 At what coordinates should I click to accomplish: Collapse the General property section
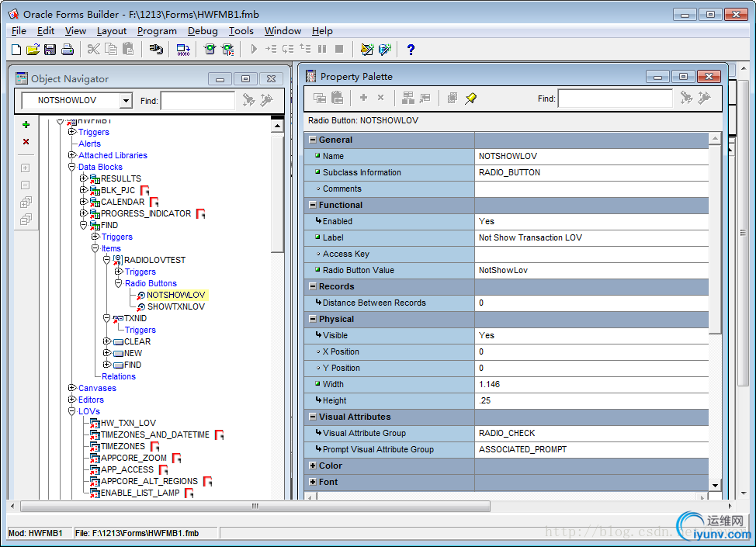313,140
